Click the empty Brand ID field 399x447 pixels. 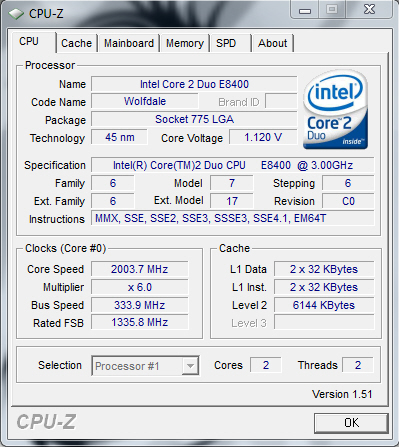[x=281, y=101]
